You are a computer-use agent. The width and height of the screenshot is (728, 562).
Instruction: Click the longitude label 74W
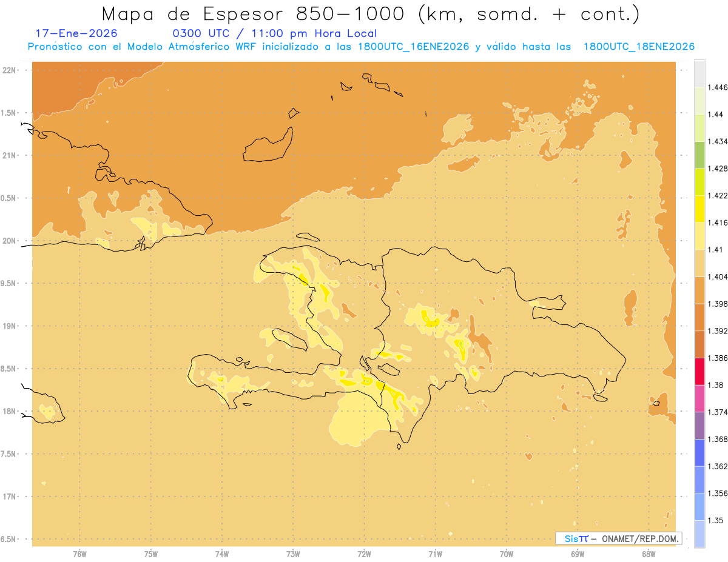222,554
